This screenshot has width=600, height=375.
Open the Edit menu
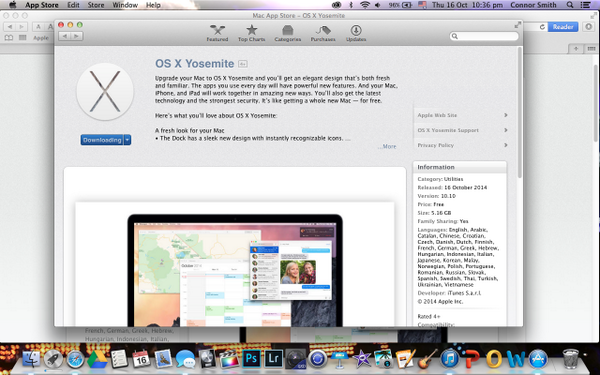[73, 5]
